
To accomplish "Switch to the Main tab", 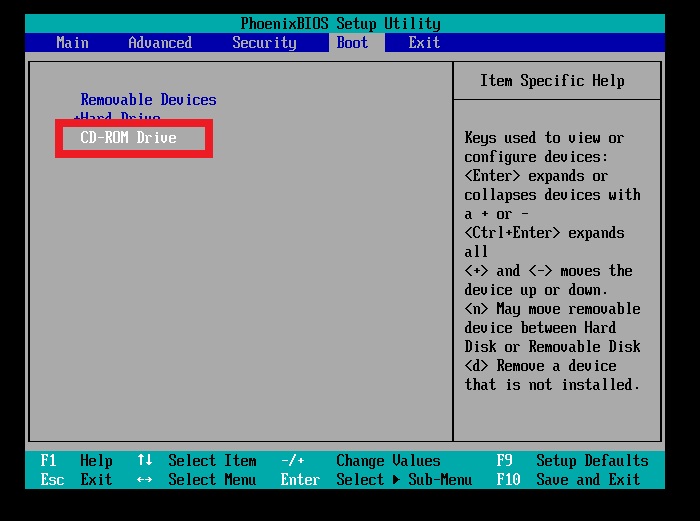I will [72, 43].
